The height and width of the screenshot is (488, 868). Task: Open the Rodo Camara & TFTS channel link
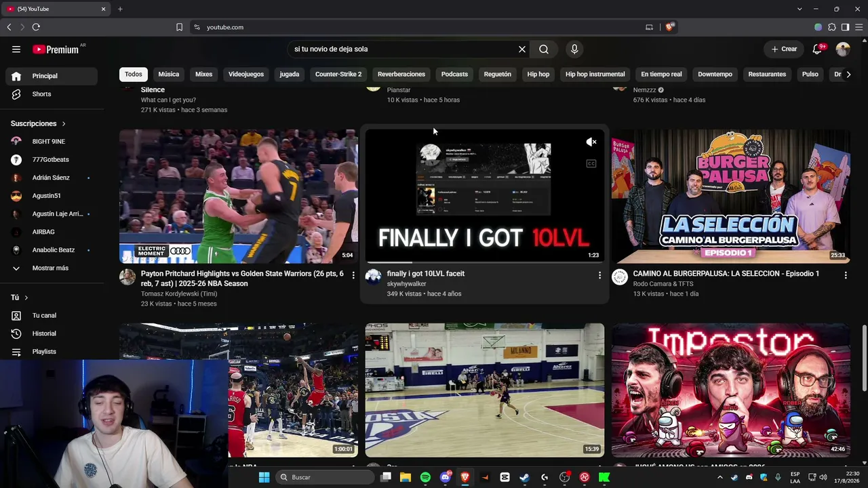click(x=663, y=284)
